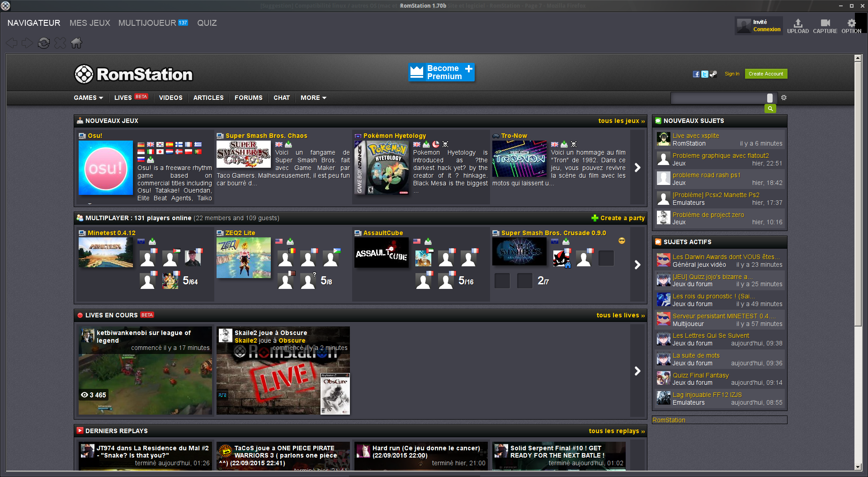Screen dimensions: 868x477
Task: Click the Live avec xsplite avatar
Action: (x=664, y=139)
